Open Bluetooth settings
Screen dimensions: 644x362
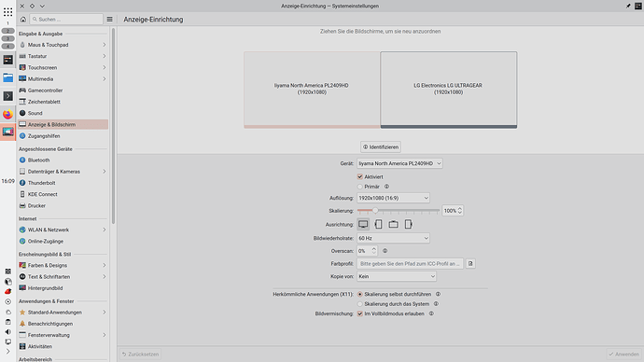[63, 160]
